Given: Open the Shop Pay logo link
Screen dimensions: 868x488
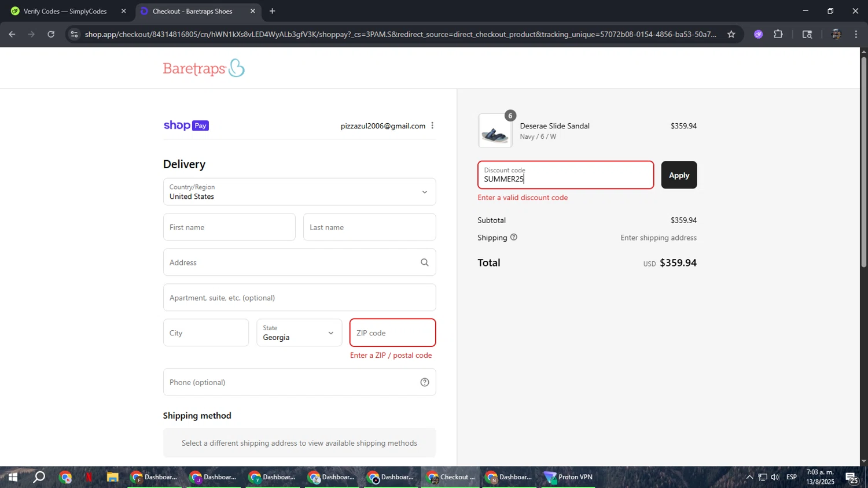Looking at the screenshot, I should 186,125.
